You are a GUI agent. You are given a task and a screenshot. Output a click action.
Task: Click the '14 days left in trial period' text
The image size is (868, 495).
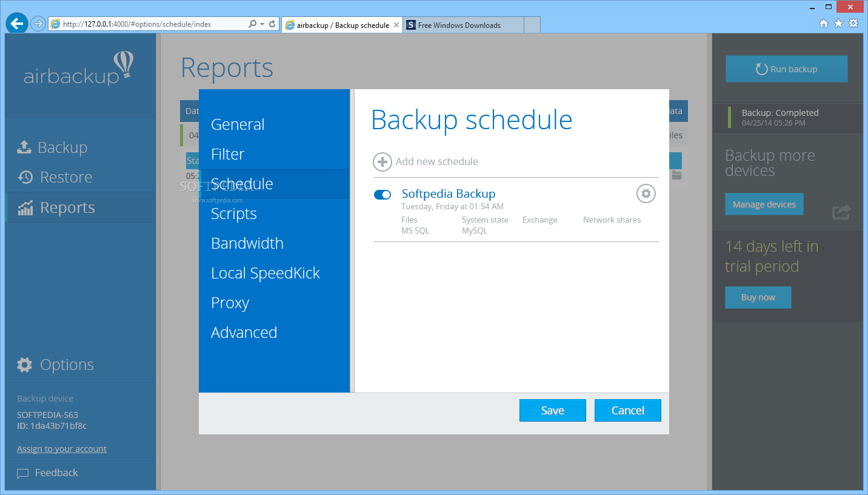click(772, 257)
